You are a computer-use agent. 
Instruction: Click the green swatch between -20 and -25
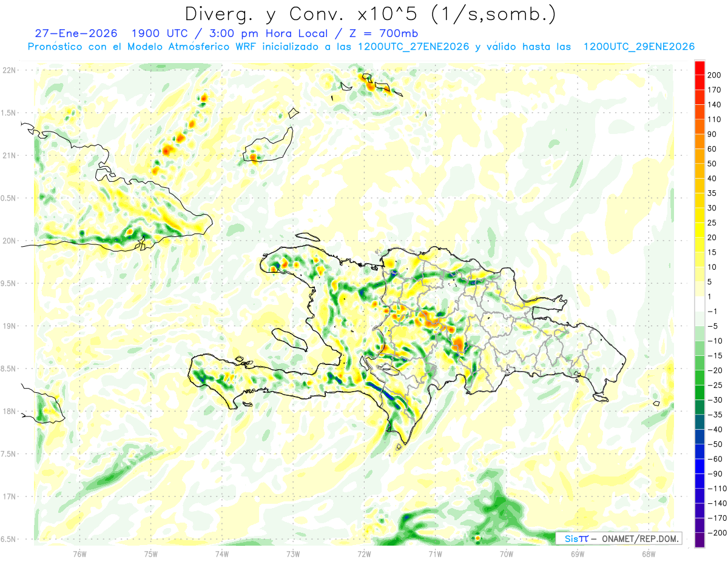pos(699,377)
